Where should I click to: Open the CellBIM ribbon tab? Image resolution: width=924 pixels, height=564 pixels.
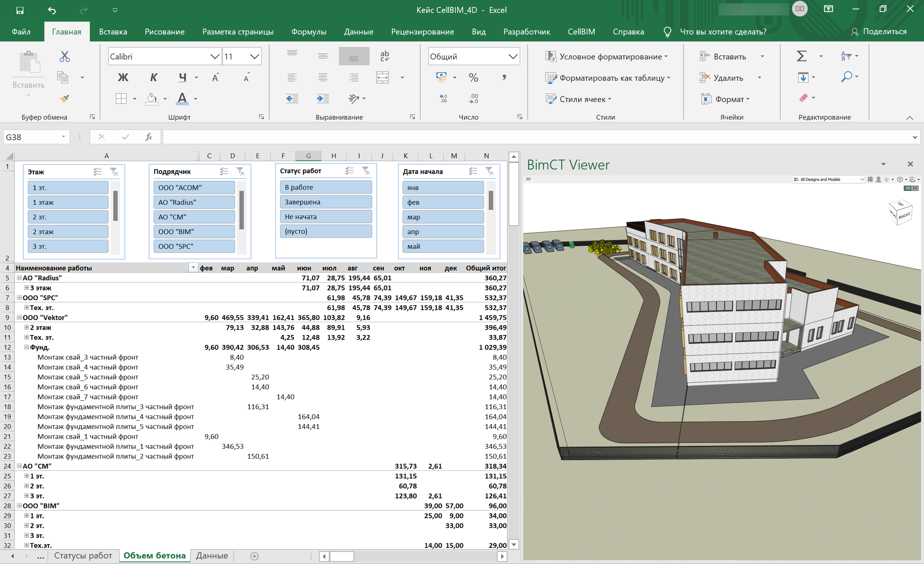581,32
